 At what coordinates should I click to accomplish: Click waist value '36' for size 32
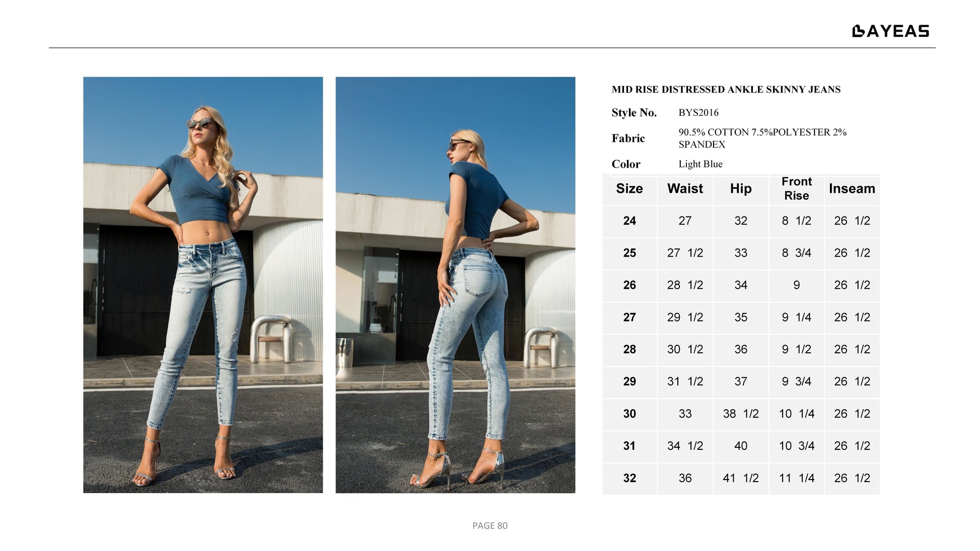(x=685, y=479)
